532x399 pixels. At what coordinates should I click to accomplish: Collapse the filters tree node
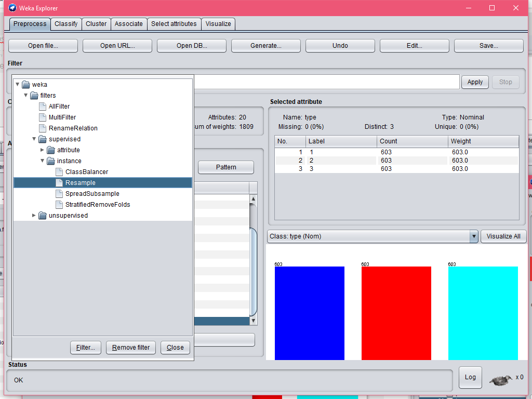pyautogui.click(x=26, y=95)
